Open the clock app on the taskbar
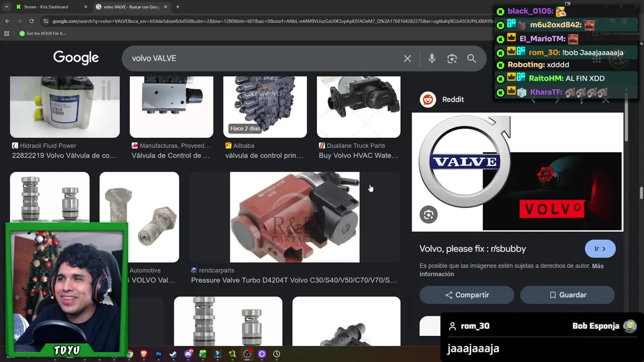The height and width of the screenshot is (362, 644). (277, 354)
